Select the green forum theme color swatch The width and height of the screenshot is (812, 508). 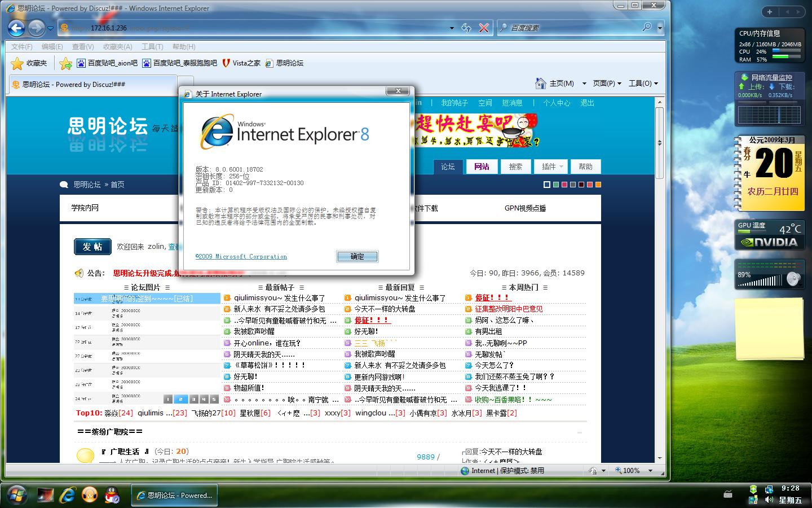[x=555, y=185]
